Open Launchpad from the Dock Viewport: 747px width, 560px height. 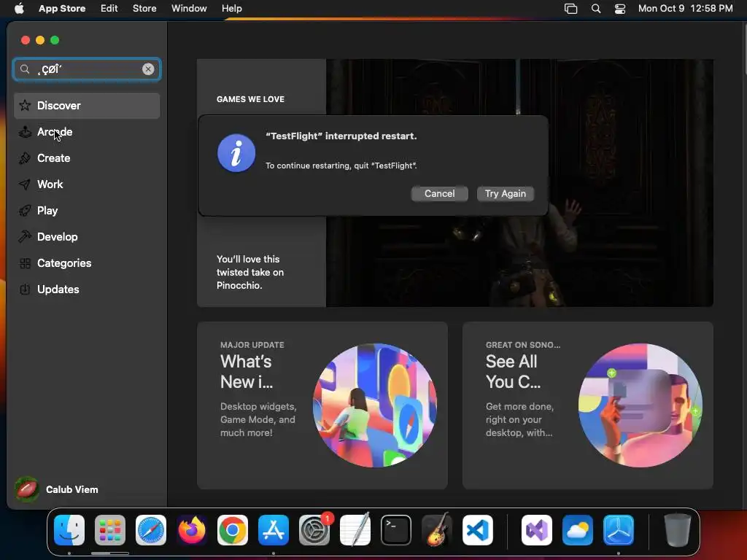(x=110, y=530)
